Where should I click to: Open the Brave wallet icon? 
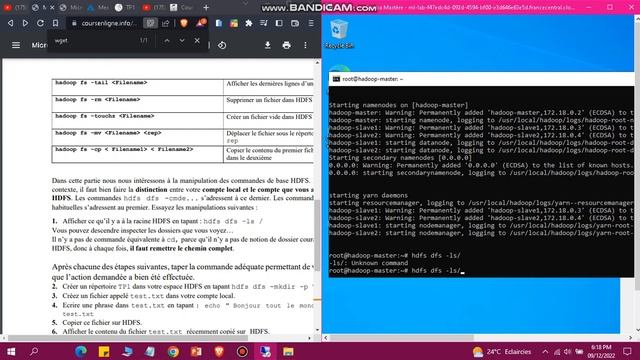click(x=295, y=23)
